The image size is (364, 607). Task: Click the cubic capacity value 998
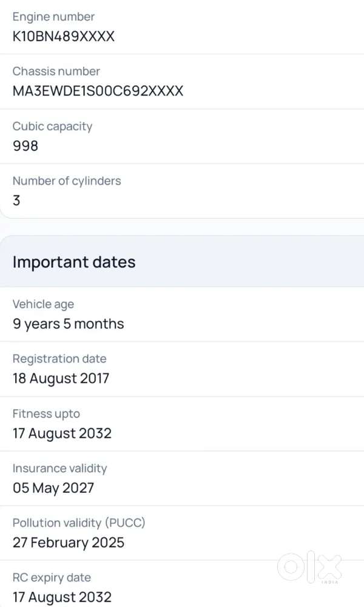coord(25,146)
